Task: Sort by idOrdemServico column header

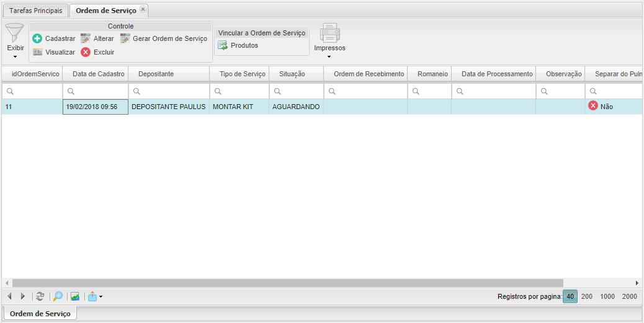Action: 32,74
